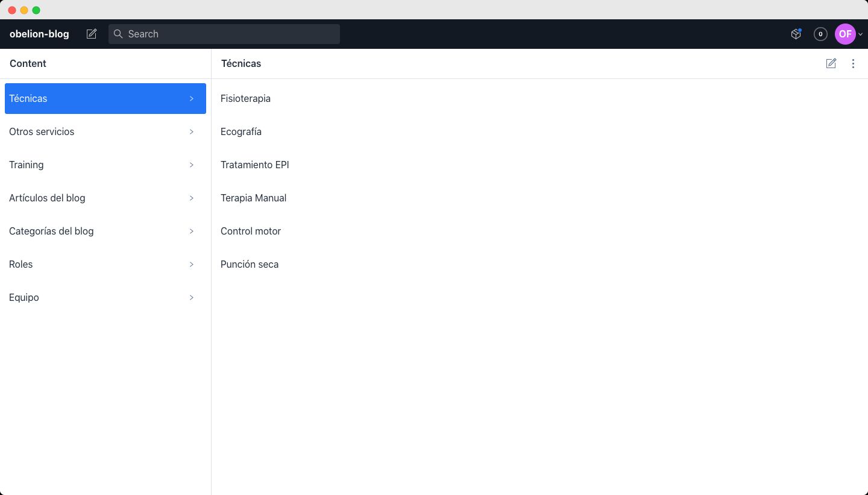This screenshot has width=868, height=495.
Task: Open Otros servicios content type
Action: click(x=105, y=131)
